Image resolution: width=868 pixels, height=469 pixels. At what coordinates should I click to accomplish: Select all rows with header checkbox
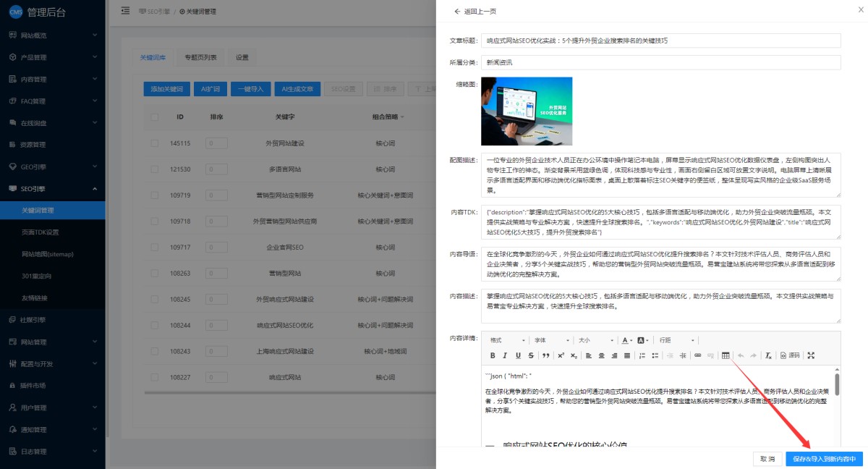154,117
